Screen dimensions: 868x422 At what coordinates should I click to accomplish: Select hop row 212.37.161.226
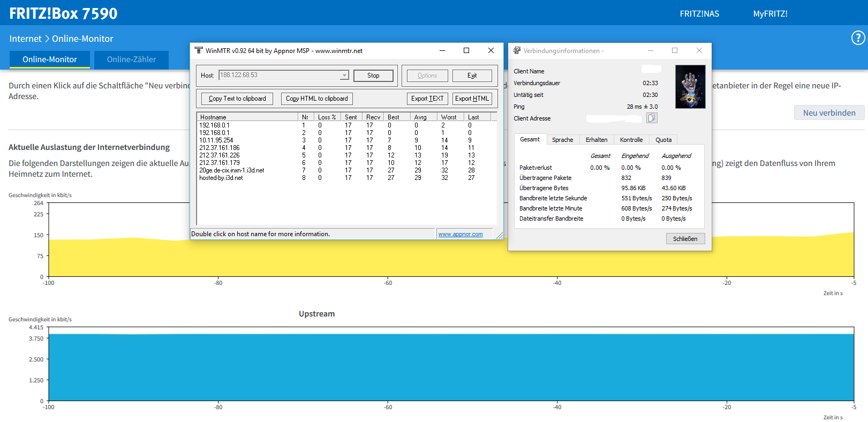(x=346, y=155)
